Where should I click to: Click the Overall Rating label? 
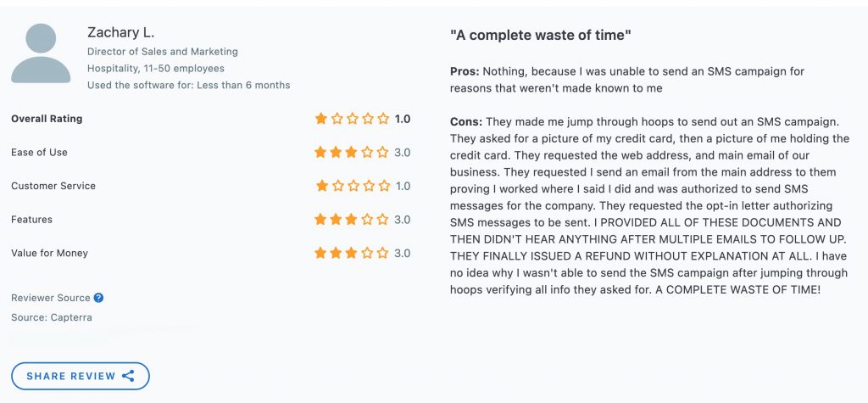(47, 119)
